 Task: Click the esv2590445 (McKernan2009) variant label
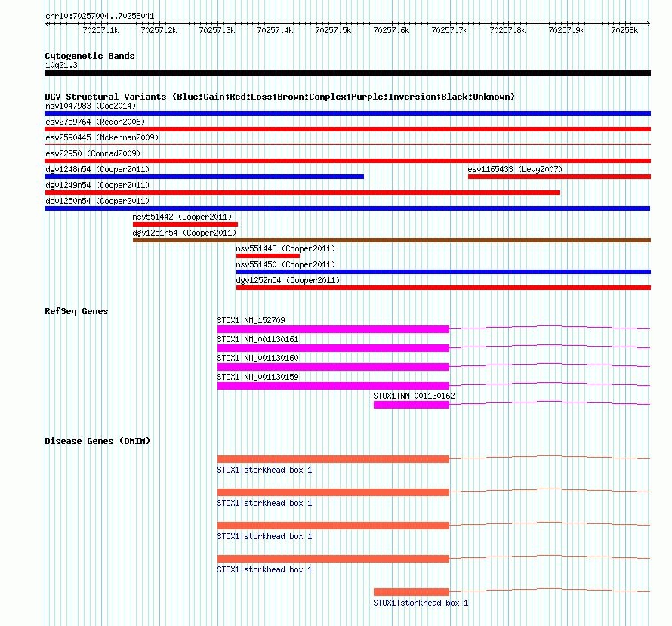(x=102, y=137)
